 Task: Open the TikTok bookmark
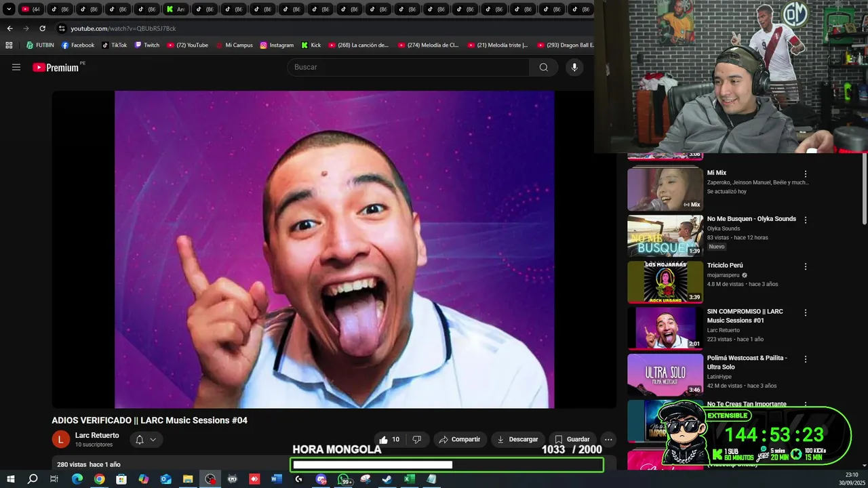[115, 45]
